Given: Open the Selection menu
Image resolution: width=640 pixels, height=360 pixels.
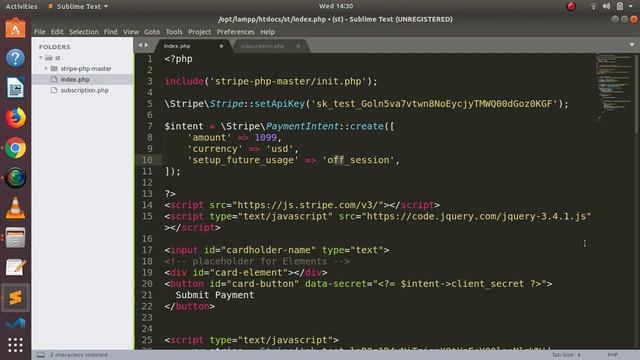Looking at the screenshot, I should pos(84,32).
